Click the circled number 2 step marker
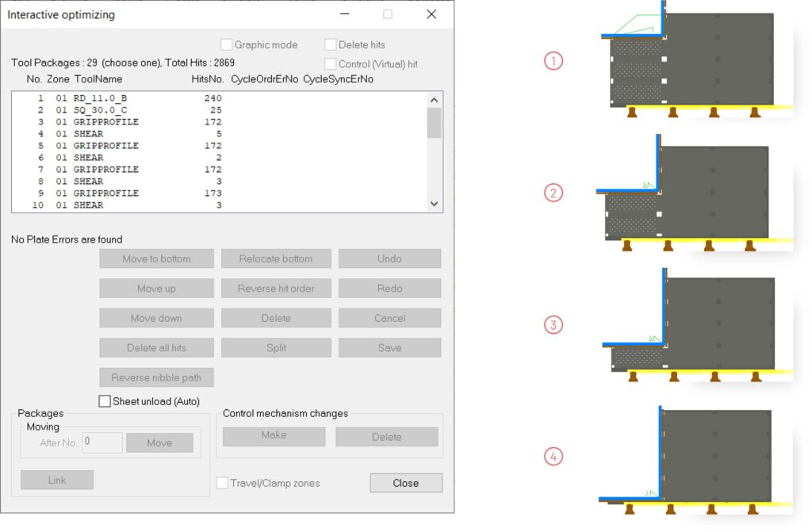This screenshot has width=812, height=532. pos(553,193)
